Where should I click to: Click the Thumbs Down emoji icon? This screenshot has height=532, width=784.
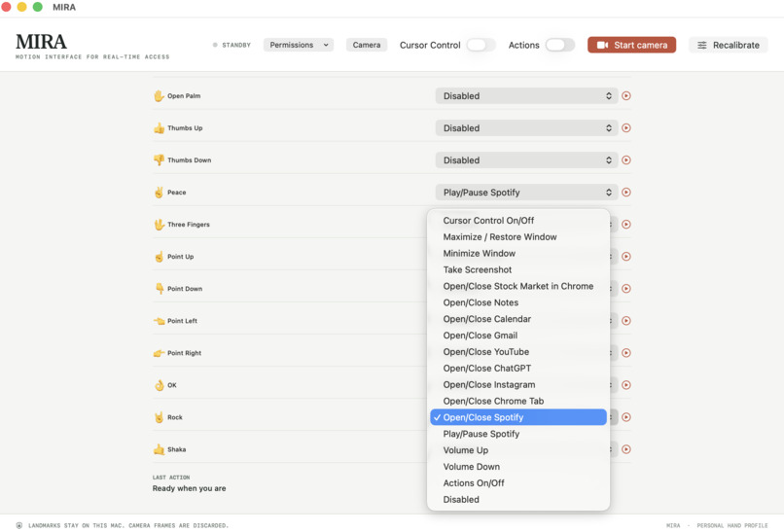[159, 160]
